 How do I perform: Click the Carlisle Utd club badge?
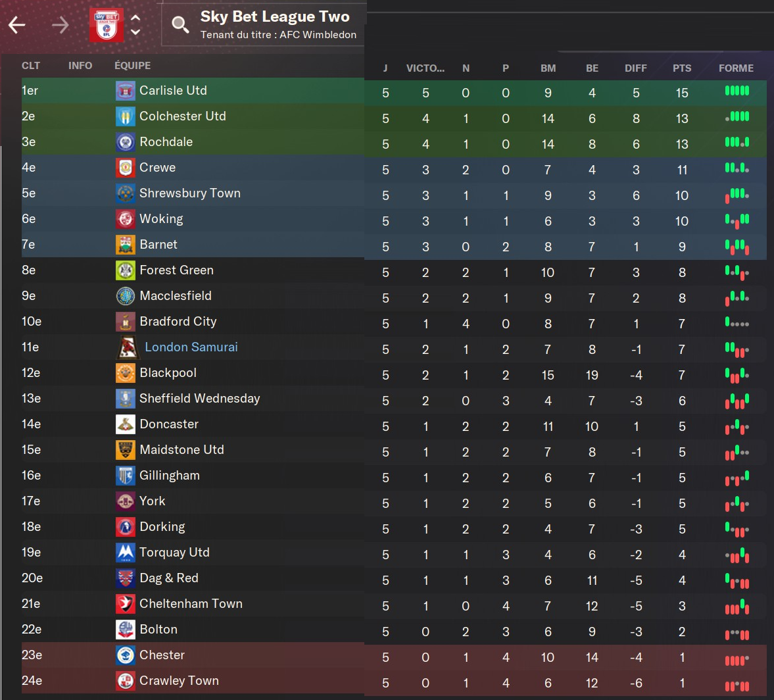coord(125,91)
